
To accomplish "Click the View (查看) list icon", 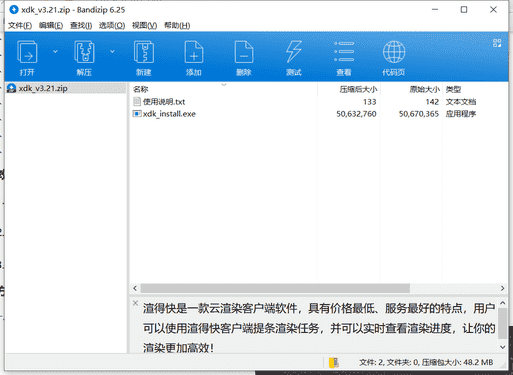I will [344, 52].
